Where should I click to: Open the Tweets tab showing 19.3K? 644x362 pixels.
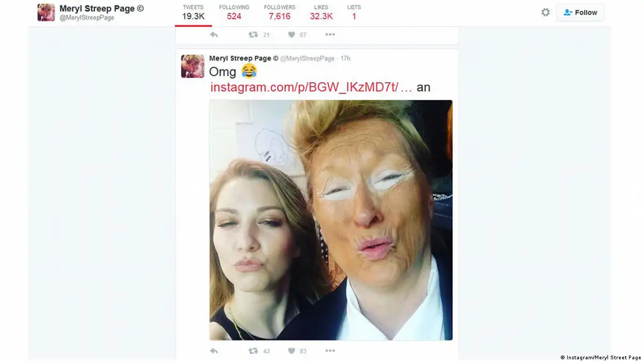pyautogui.click(x=193, y=12)
